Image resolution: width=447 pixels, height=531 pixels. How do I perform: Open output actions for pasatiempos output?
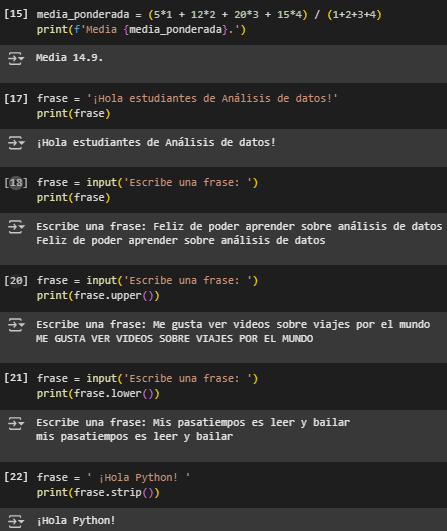[16, 423]
